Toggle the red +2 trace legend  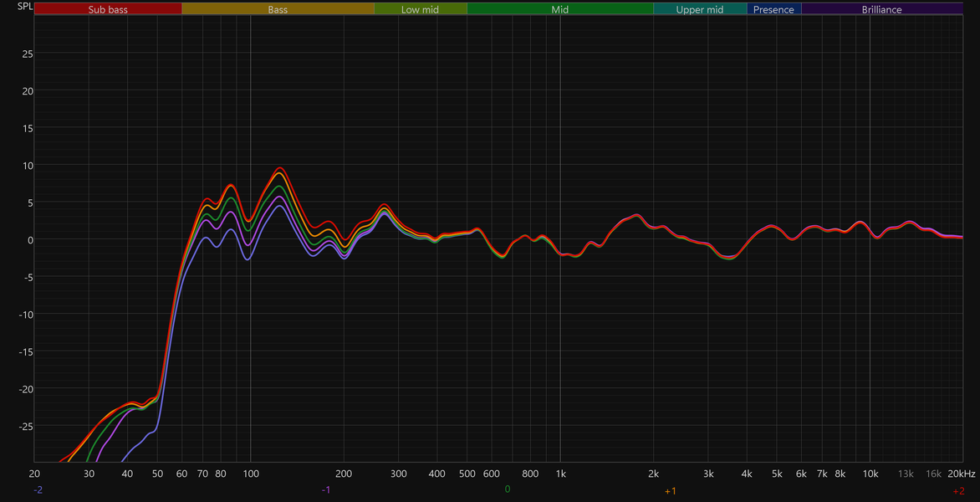(958, 491)
